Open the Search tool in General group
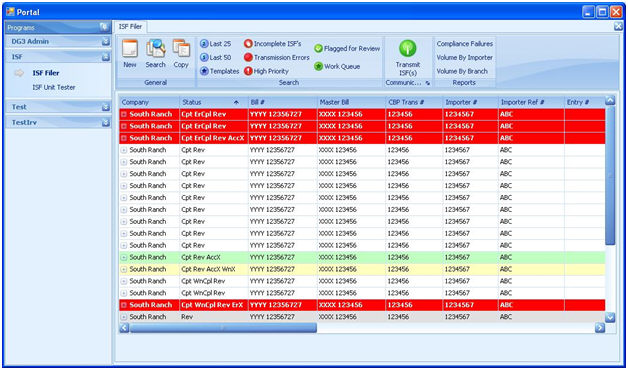 click(x=155, y=54)
